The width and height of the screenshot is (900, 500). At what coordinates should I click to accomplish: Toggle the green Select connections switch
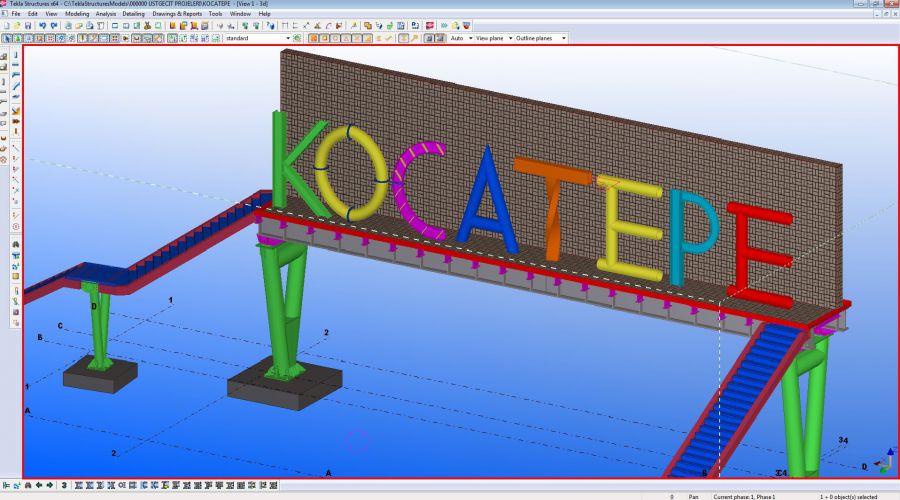18,38
